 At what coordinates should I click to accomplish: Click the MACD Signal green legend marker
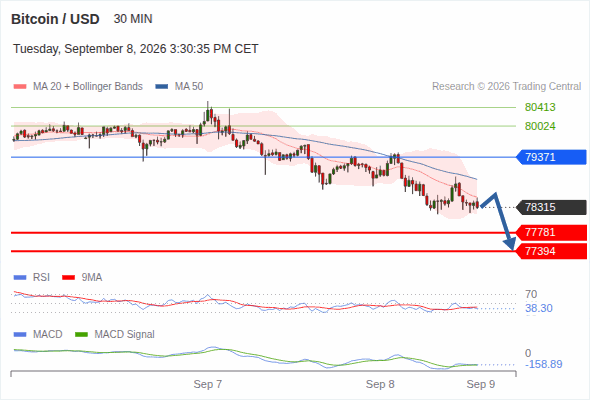coord(82,334)
